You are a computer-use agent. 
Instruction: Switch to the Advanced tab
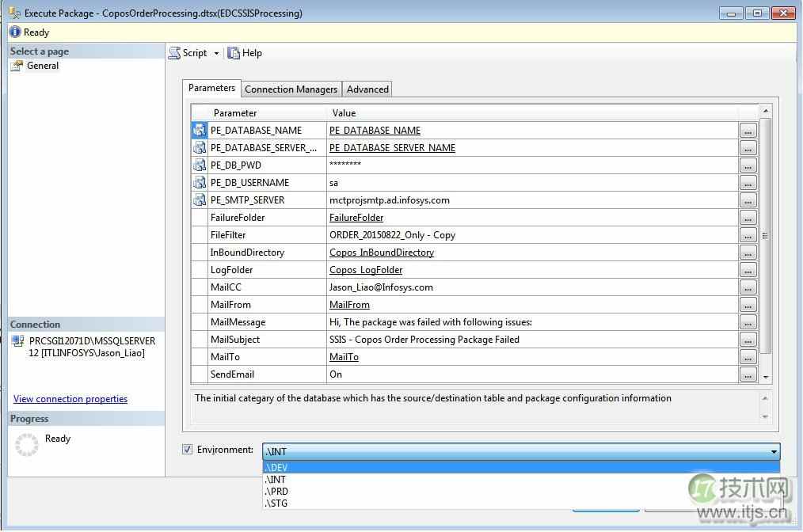coord(367,89)
